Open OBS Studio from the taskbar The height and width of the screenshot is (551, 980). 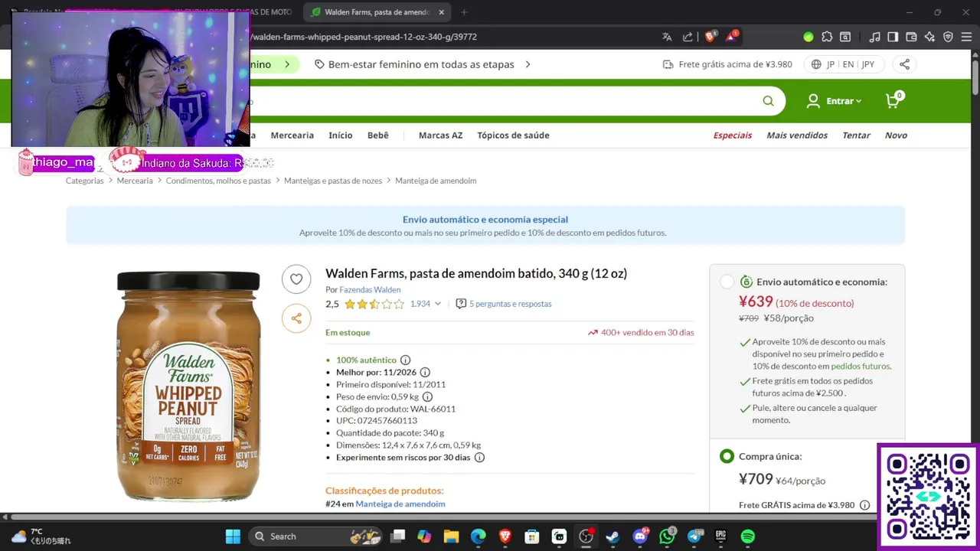pyautogui.click(x=586, y=536)
